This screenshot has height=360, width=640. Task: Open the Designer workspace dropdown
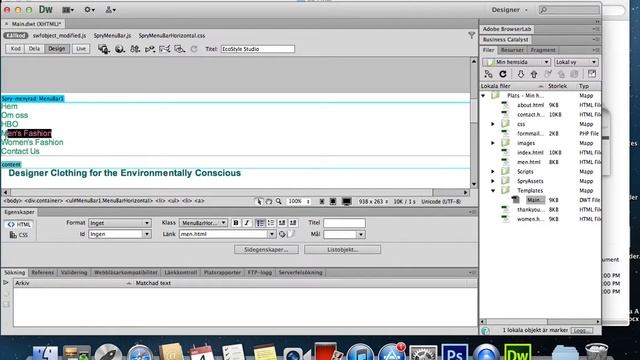509,10
